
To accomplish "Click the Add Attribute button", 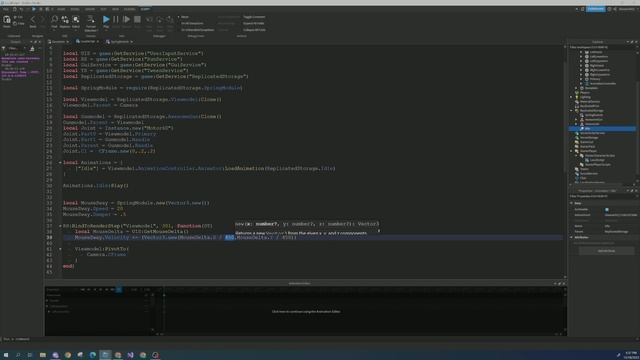I will 606,251.
